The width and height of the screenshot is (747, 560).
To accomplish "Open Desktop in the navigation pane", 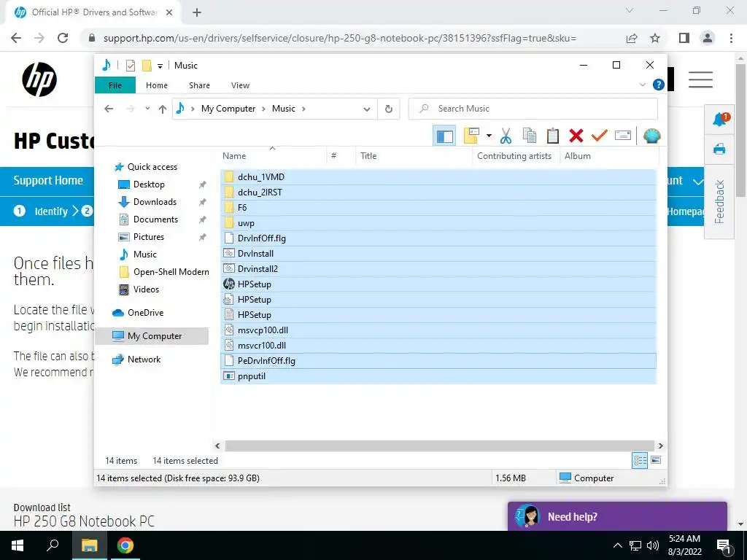I will (149, 184).
